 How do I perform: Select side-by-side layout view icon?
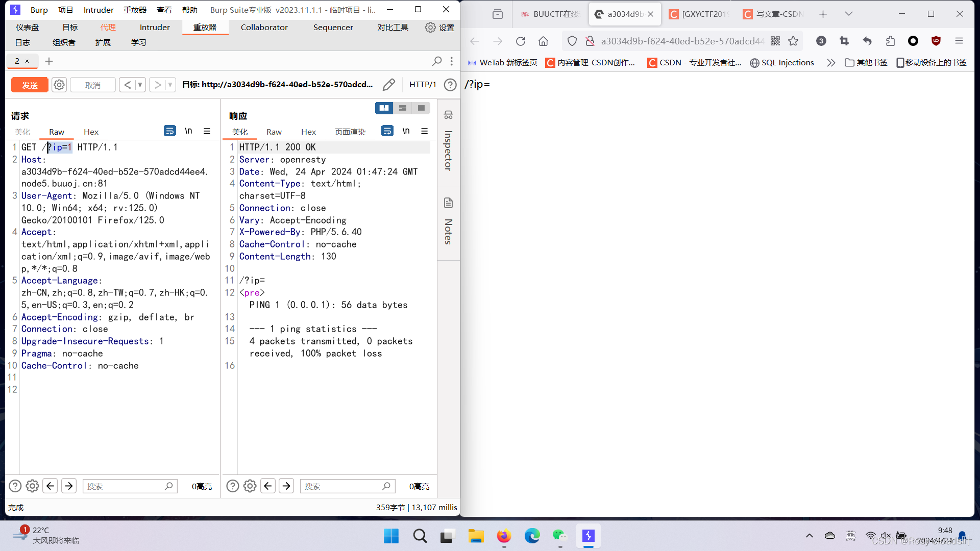pyautogui.click(x=384, y=108)
